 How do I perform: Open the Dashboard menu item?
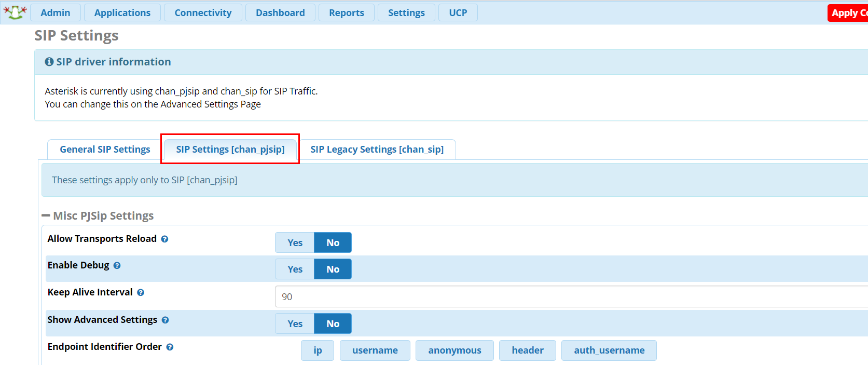tap(280, 12)
